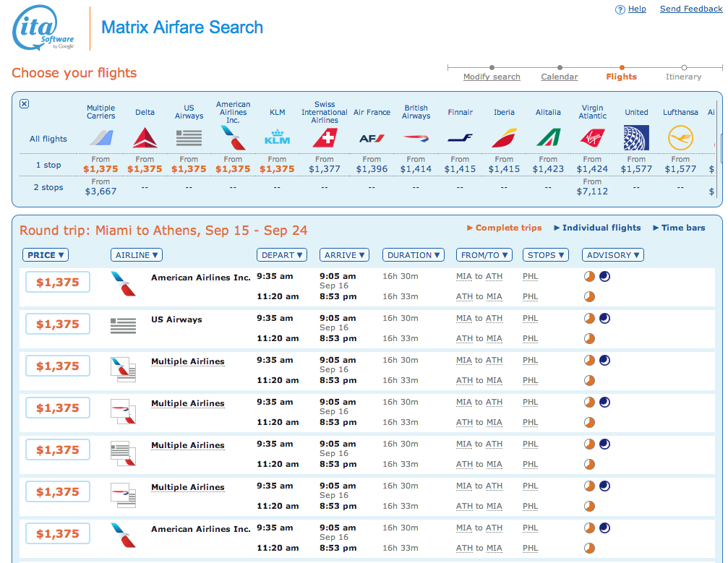Viewport: 728px width, 563px height.
Task: Select the United globe logo
Action: pos(636,138)
